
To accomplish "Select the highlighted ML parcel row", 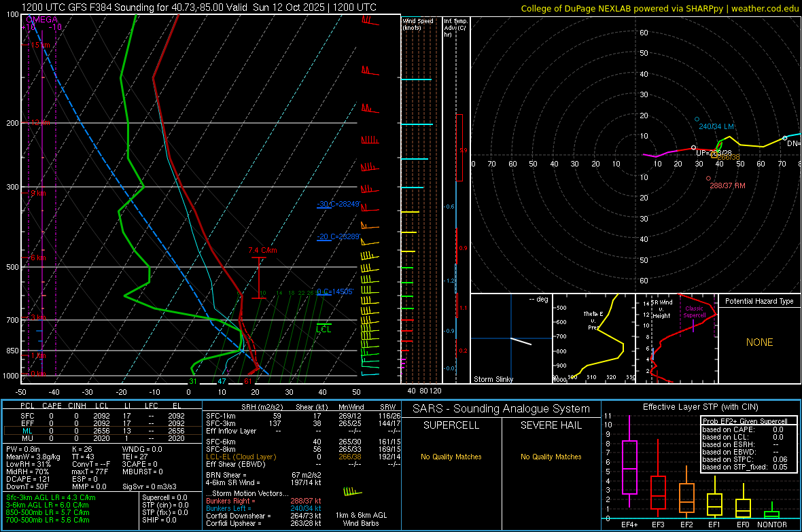I will [x=103, y=431].
